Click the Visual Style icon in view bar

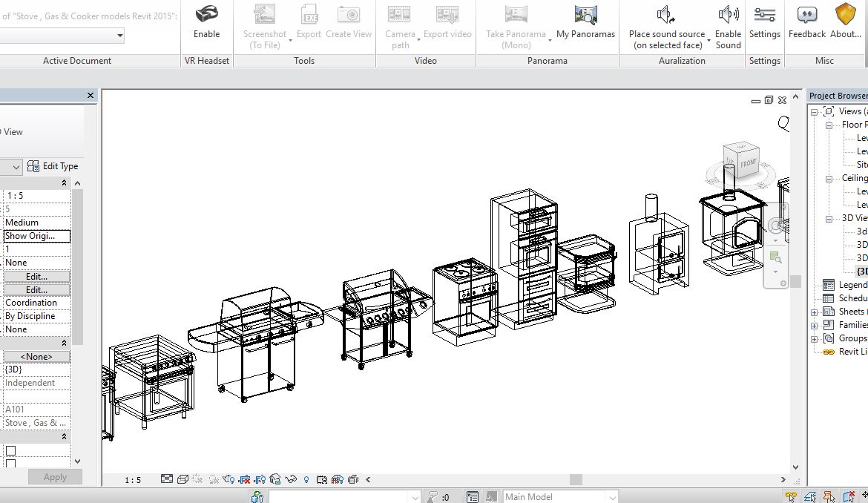pyautogui.click(x=183, y=480)
